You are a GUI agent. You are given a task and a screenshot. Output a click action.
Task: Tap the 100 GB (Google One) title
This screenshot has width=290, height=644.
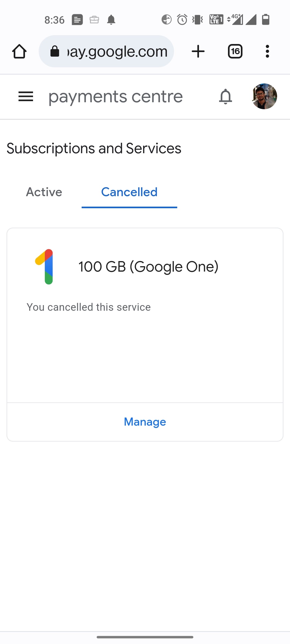[148, 267]
